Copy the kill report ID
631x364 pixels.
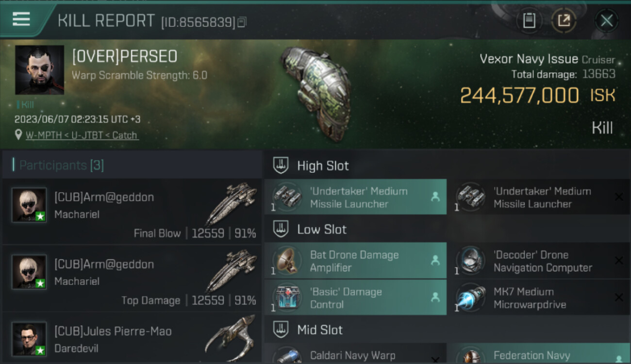click(x=242, y=22)
